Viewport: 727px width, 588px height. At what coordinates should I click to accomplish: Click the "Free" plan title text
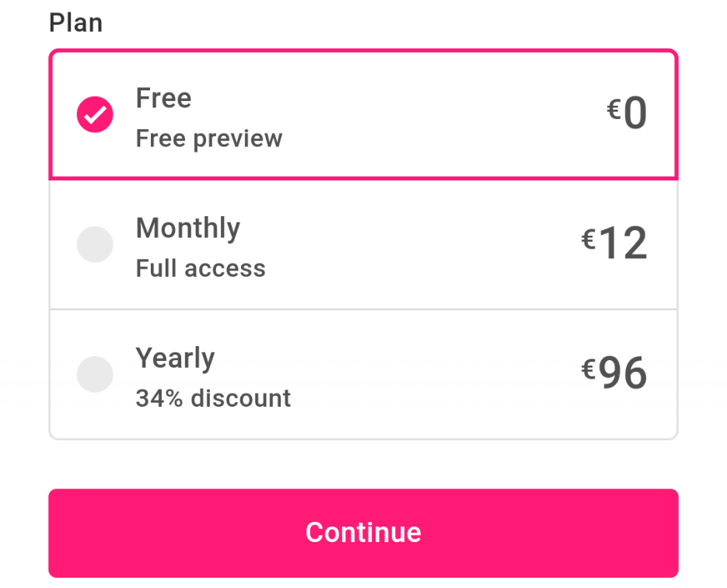click(163, 98)
